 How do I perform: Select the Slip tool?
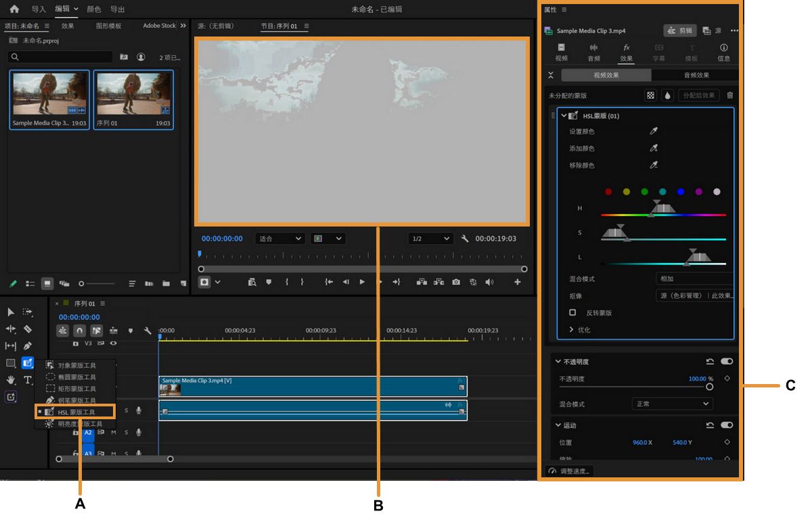pyautogui.click(x=11, y=346)
